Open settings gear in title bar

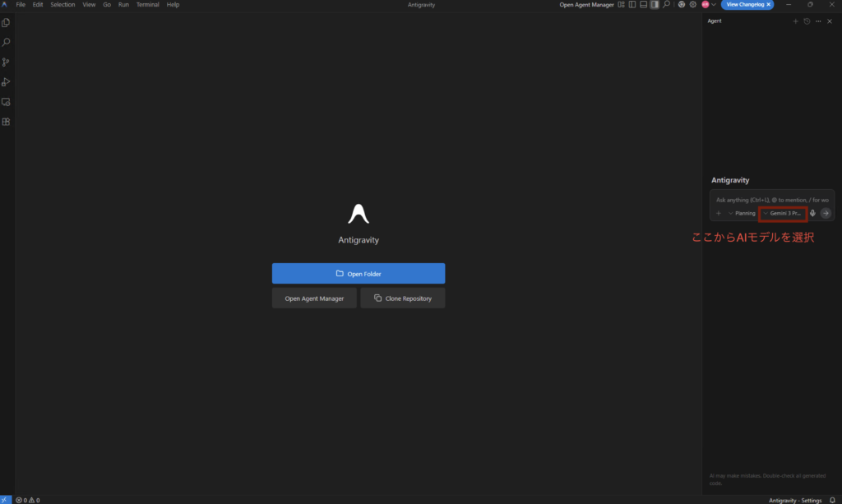pyautogui.click(x=692, y=4)
